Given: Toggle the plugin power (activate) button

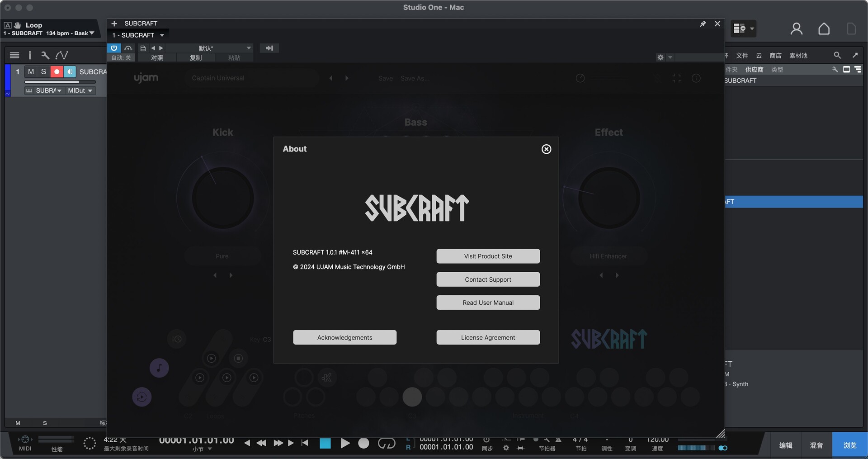Looking at the screenshot, I should (x=114, y=48).
